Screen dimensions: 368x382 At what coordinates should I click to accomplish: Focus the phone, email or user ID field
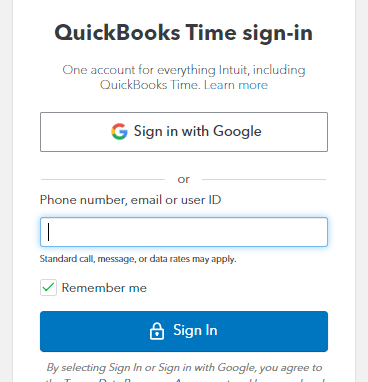click(184, 232)
